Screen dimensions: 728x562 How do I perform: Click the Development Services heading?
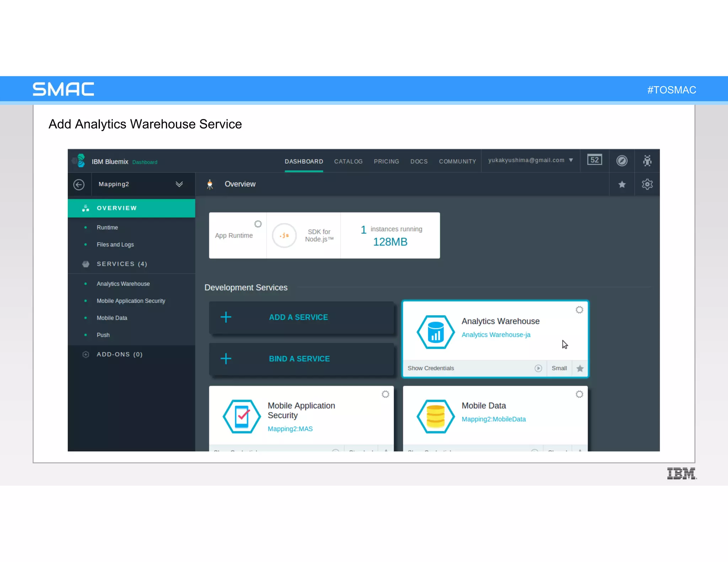246,287
